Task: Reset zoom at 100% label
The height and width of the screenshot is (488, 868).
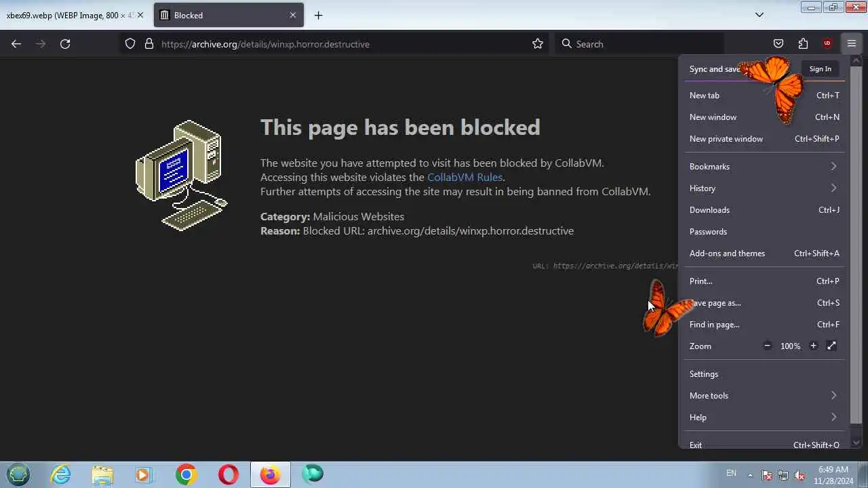Action: click(790, 346)
